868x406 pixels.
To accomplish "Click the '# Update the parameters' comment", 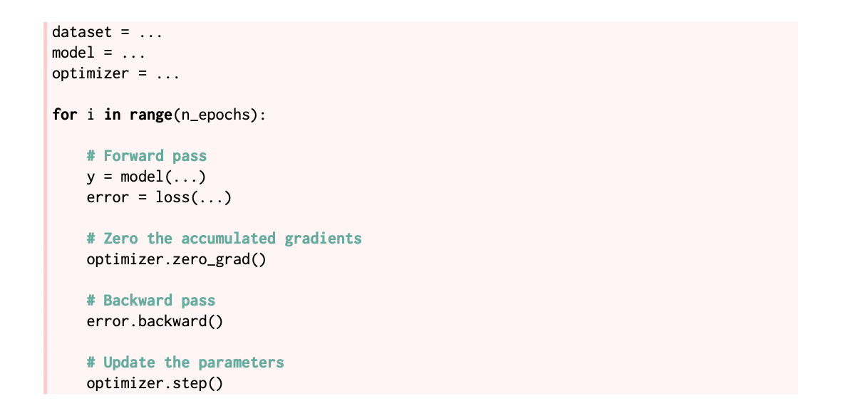I will (x=185, y=363).
